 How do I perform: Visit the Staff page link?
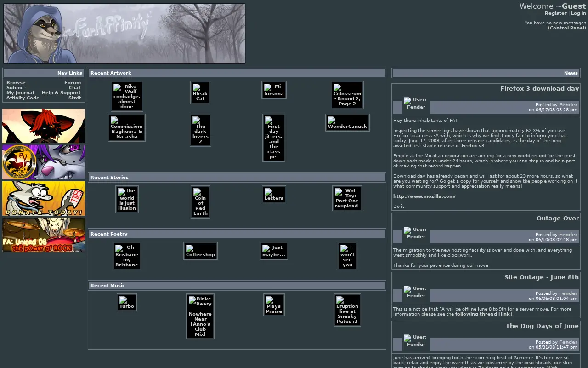point(75,98)
